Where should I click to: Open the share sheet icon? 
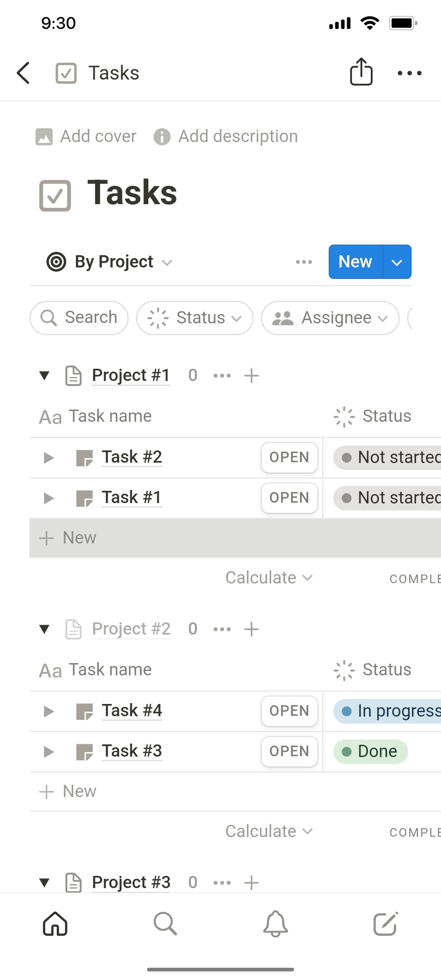click(361, 72)
